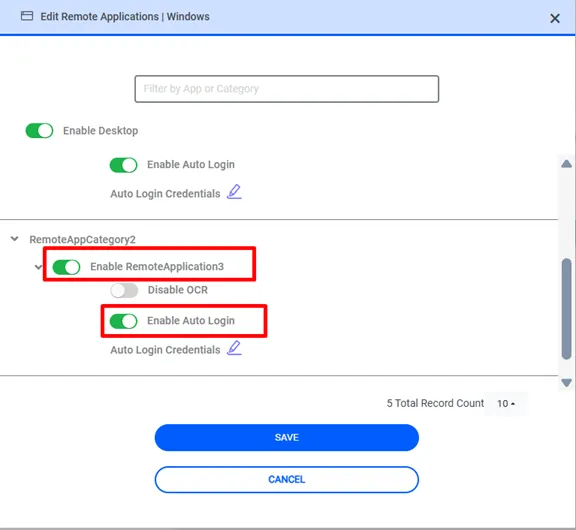Toggle Enable Auto Login under RemoteApplication3
576x530 pixels.
tap(123, 321)
